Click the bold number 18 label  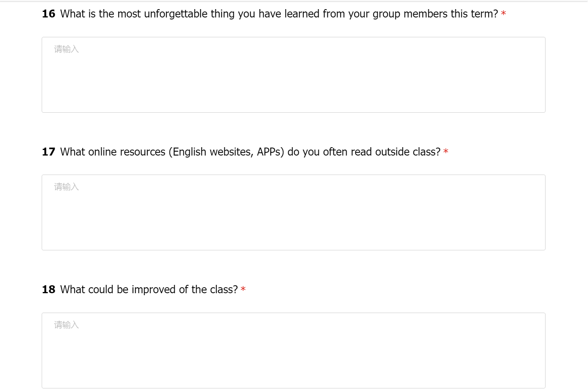coord(48,290)
